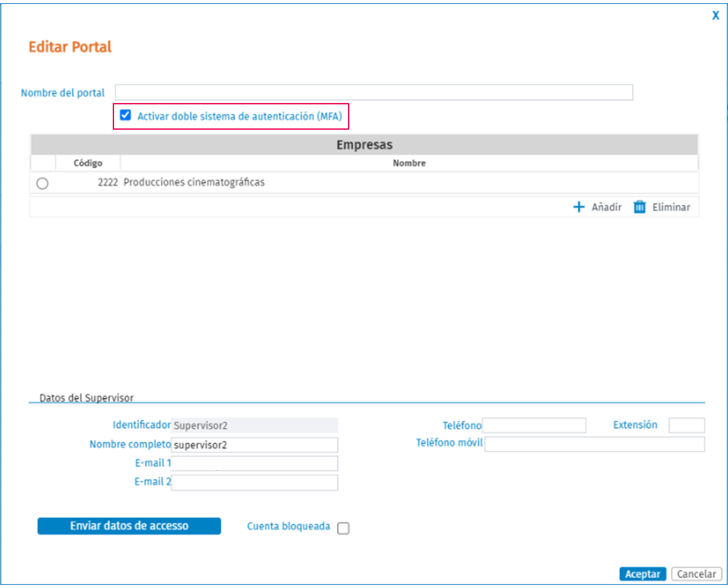The image size is (728, 588).
Task: Click the Extensión input box
Action: pyautogui.click(x=687, y=426)
